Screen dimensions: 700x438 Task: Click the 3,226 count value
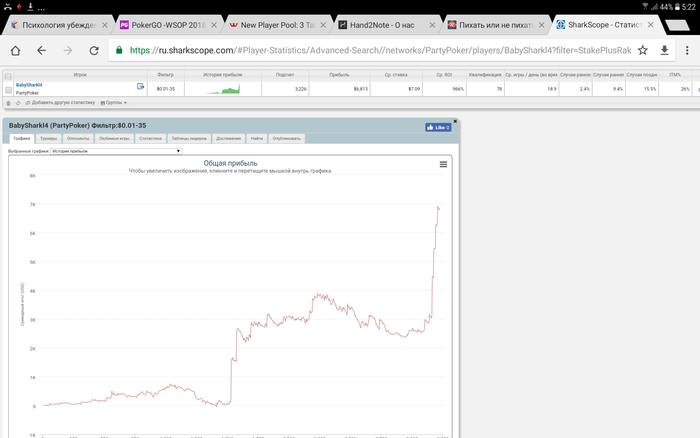301,89
